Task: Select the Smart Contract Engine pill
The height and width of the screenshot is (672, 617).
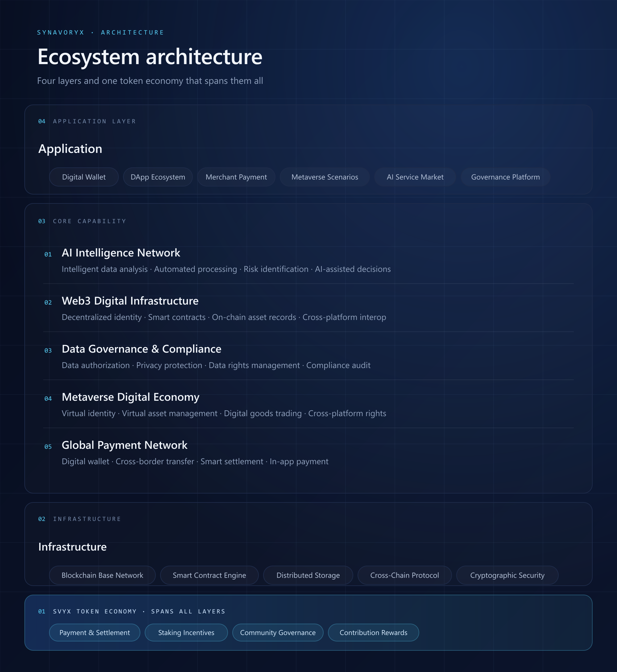Action: point(209,575)
